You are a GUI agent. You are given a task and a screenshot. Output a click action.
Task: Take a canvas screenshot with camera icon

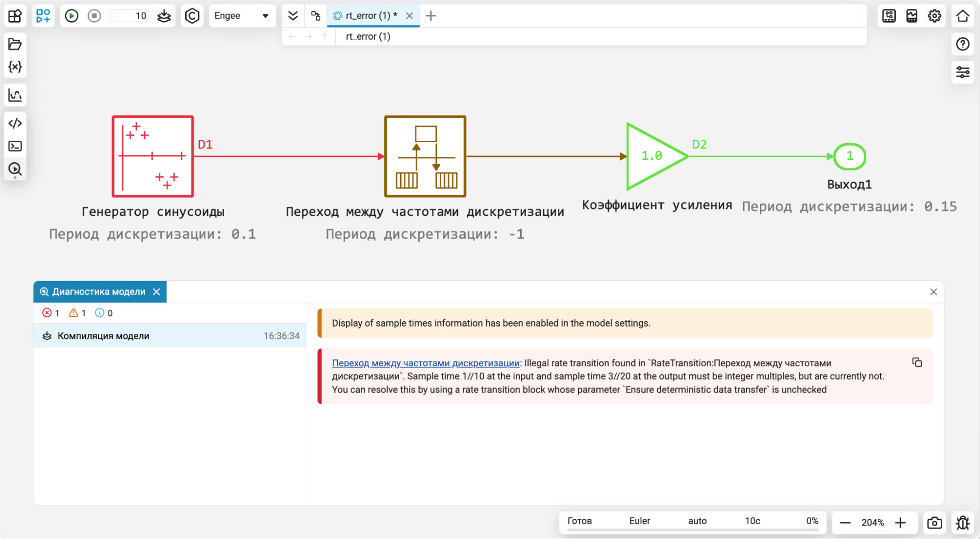(934, 523)
